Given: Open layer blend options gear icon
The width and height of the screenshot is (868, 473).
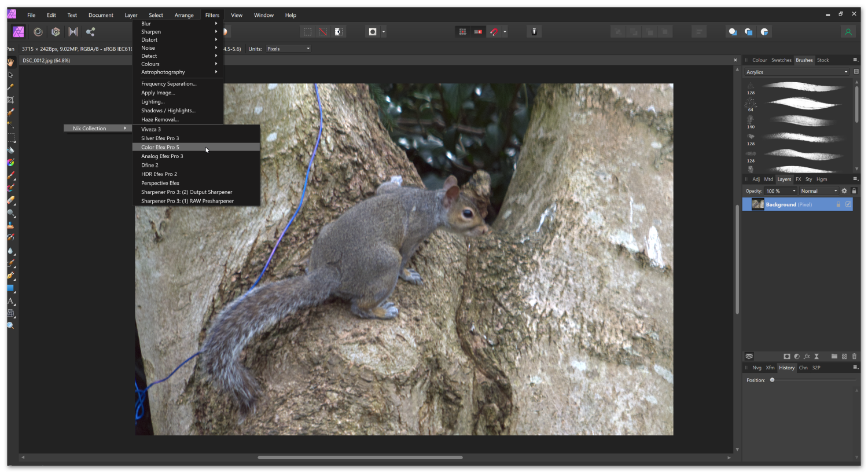Looking at the screenshot, I should point(844,191).
